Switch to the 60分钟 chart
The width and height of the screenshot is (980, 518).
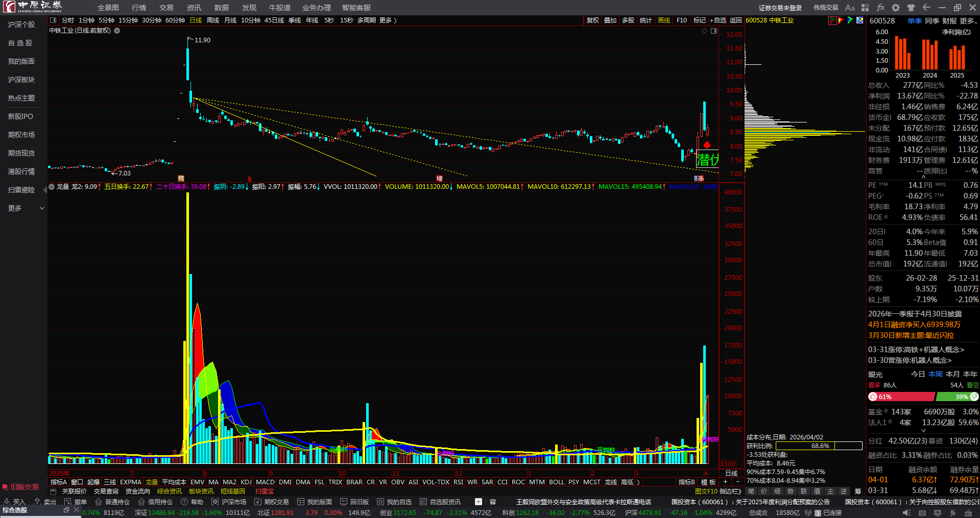[x=175, y=20]
